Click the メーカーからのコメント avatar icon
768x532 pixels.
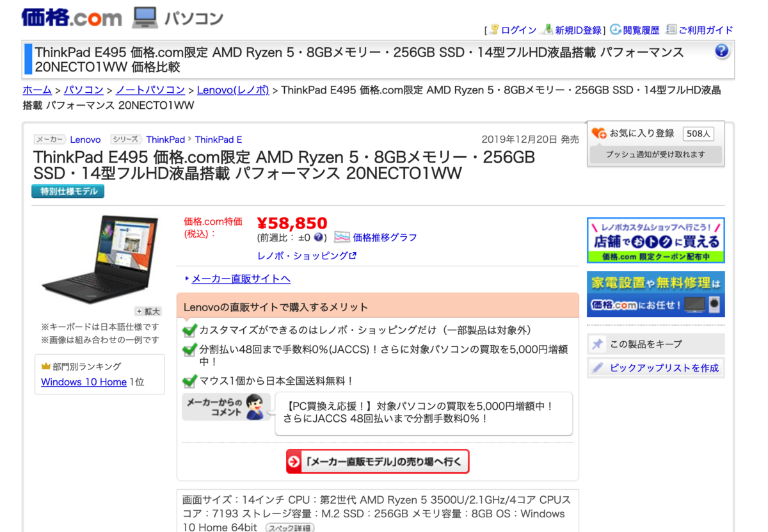tap(255, 407)
